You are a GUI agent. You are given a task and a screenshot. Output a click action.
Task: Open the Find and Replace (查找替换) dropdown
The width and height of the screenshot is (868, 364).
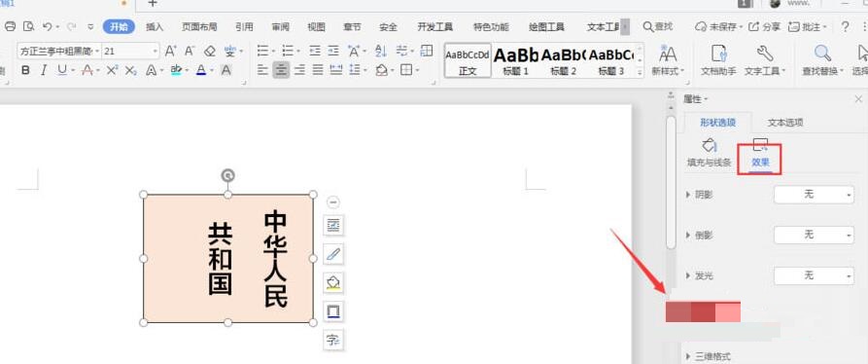point(823,60)
